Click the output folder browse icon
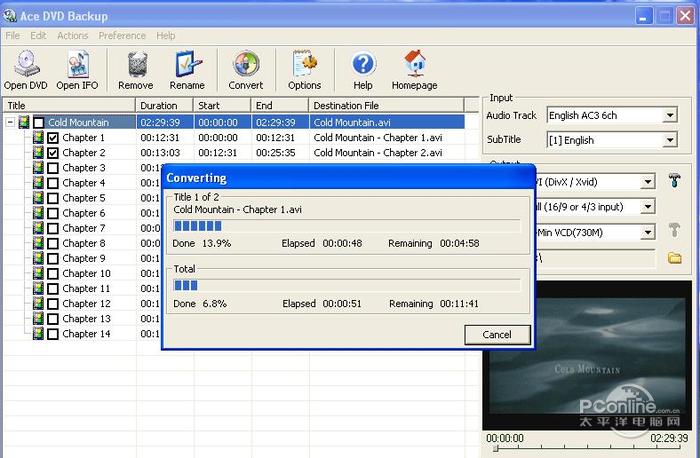 click(674, 258)
